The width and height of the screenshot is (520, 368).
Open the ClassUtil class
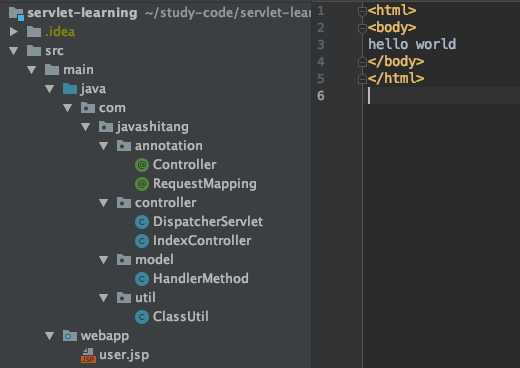click(x=181, y=317)
